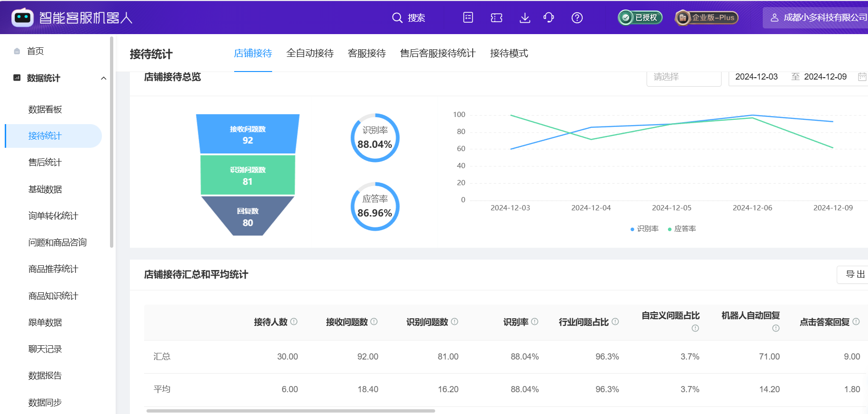Click info icon next to 行业问题占比
The width and height of the screenshot is (868, 414).
(615, 322)
